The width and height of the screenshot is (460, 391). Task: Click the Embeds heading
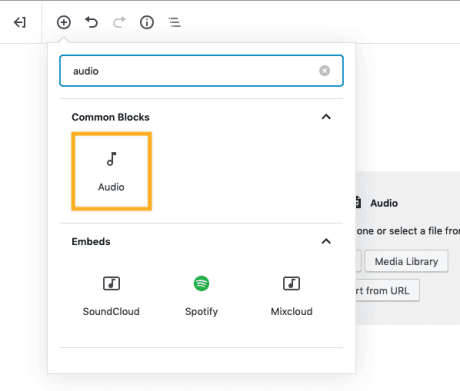[x=91, y=241]
